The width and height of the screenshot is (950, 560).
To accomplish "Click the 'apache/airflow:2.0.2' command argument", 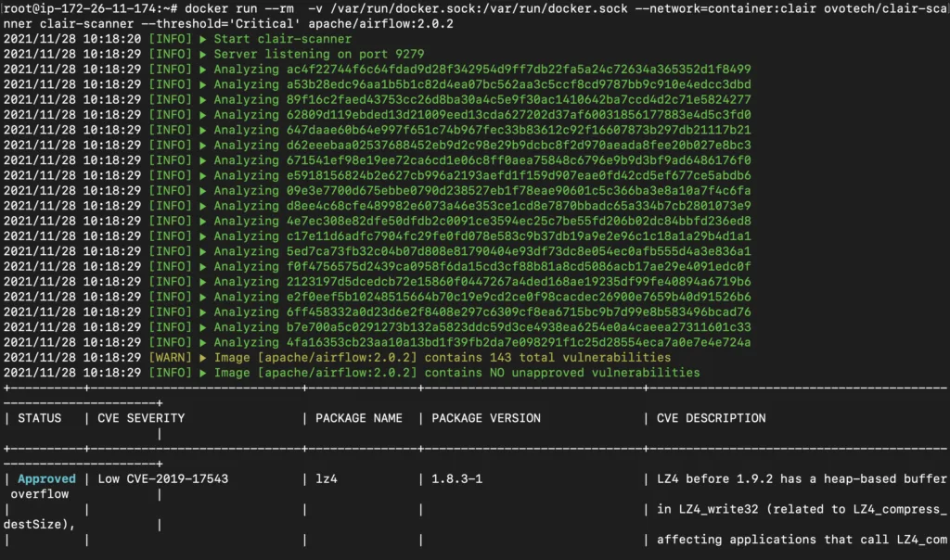I will tap(380, 23).
